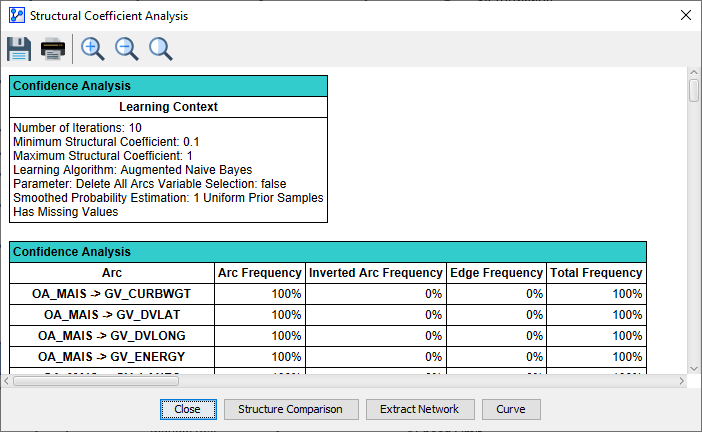Click the Zoom Out magnifier icon

[x=126, y=49]
